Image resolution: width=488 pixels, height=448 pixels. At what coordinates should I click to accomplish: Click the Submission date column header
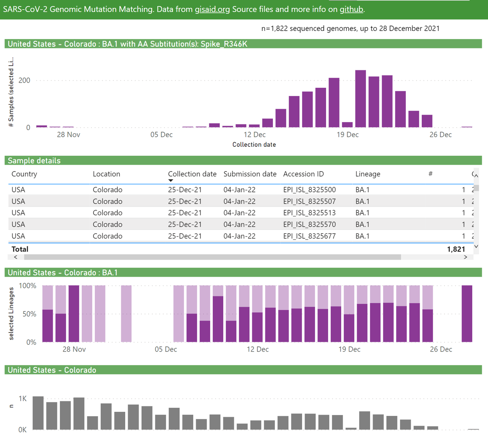pyautogui.click(x=250, y=174)
